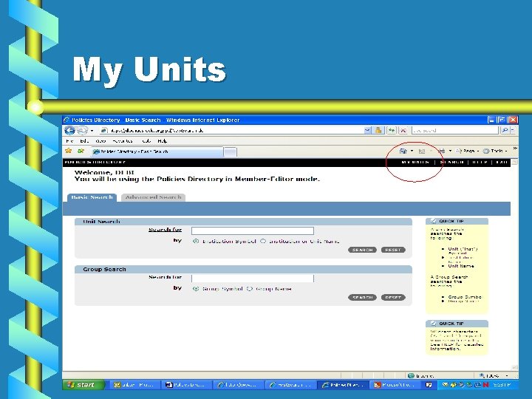Select Institution or Unit Name radio button
The image size is (532, 399).
click(x=263, y=241)
